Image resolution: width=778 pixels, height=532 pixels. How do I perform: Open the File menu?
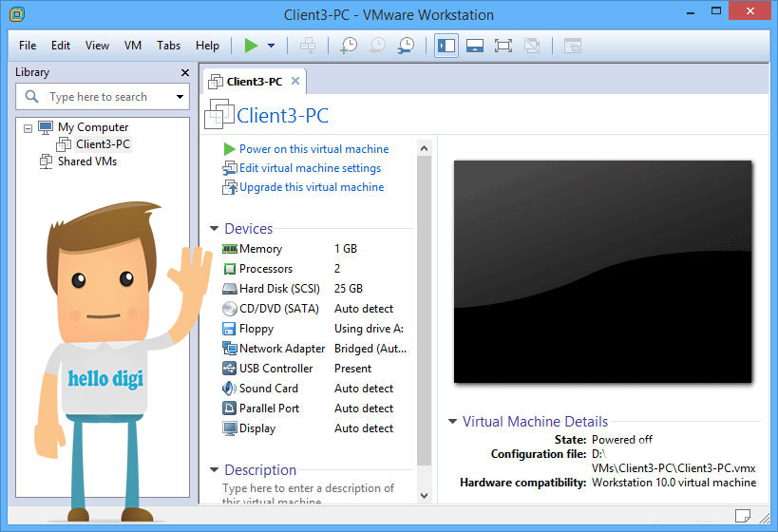coord(28,46)
